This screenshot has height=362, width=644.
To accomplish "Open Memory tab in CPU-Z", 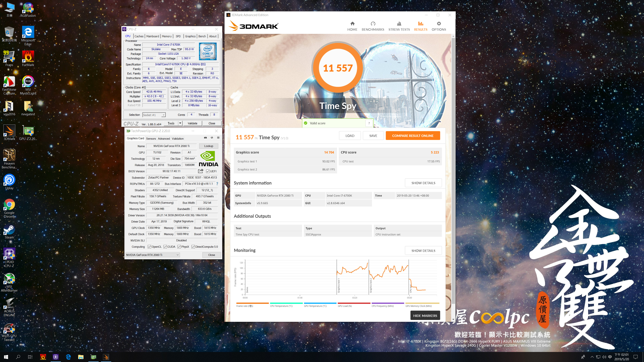I will coord(167,36).
